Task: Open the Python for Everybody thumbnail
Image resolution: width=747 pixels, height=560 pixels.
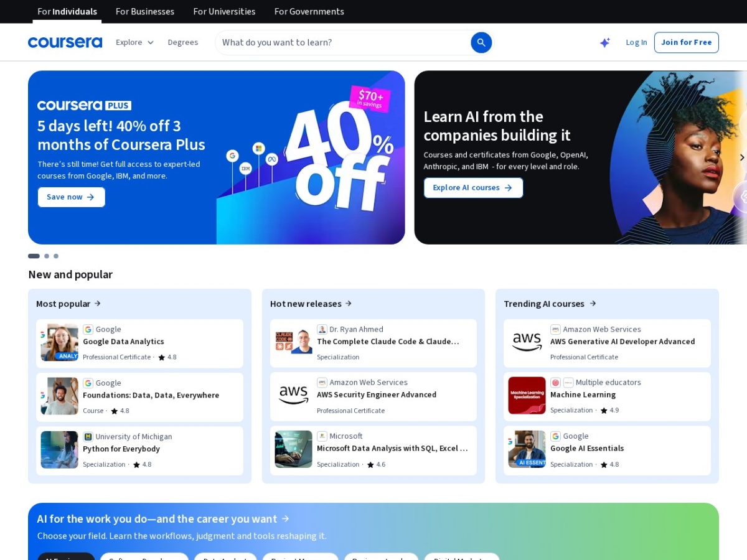Action: 60,449
